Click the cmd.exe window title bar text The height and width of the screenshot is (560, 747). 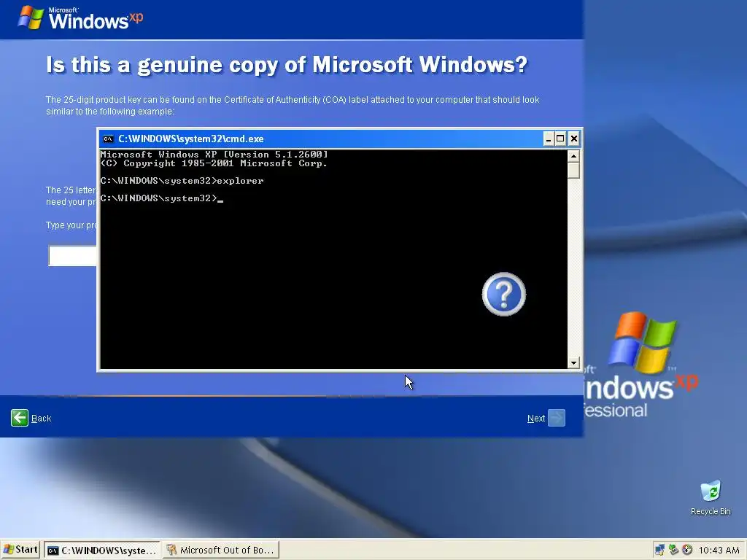click(191, 139)
